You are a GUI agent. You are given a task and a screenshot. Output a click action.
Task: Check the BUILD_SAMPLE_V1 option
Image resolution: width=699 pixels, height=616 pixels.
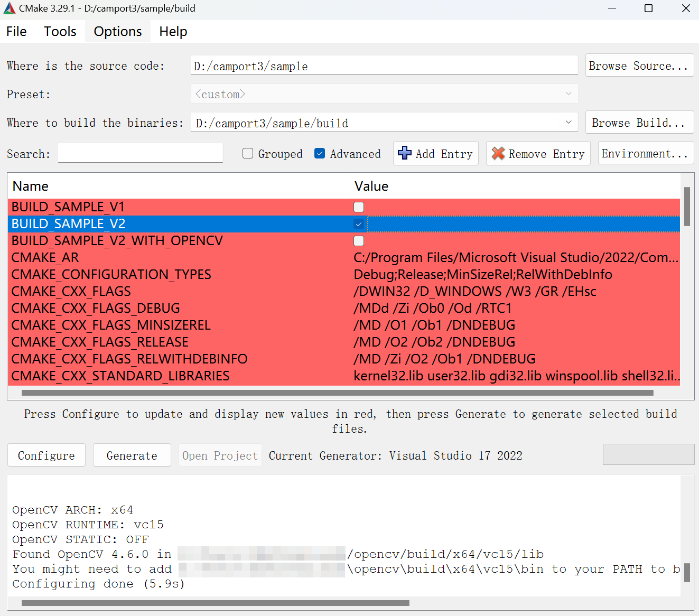click(x=359, y=207)
